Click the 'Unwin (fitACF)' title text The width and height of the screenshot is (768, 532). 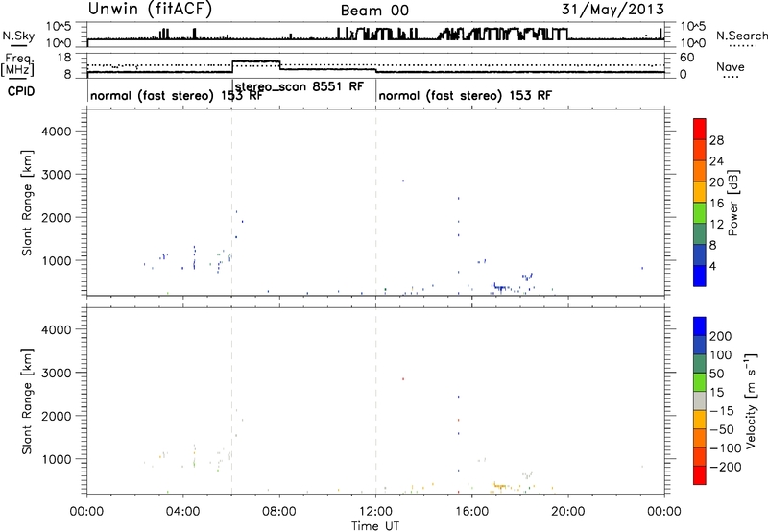point(150,9)
